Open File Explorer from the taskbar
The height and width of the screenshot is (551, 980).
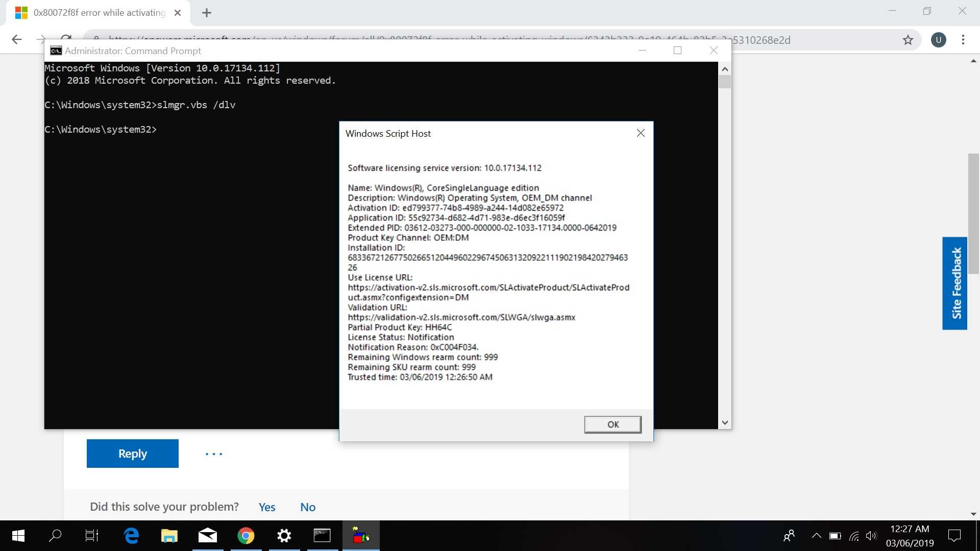coord(169,536)
